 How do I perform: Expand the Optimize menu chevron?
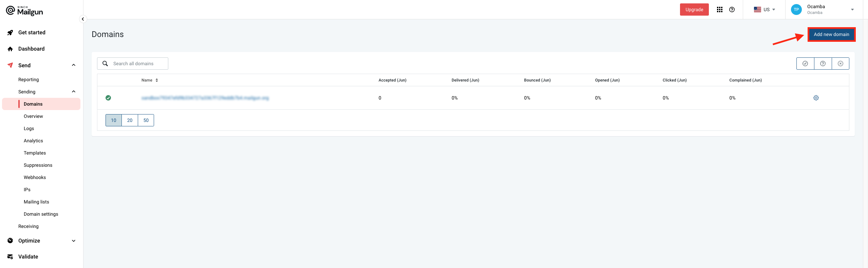74,240
